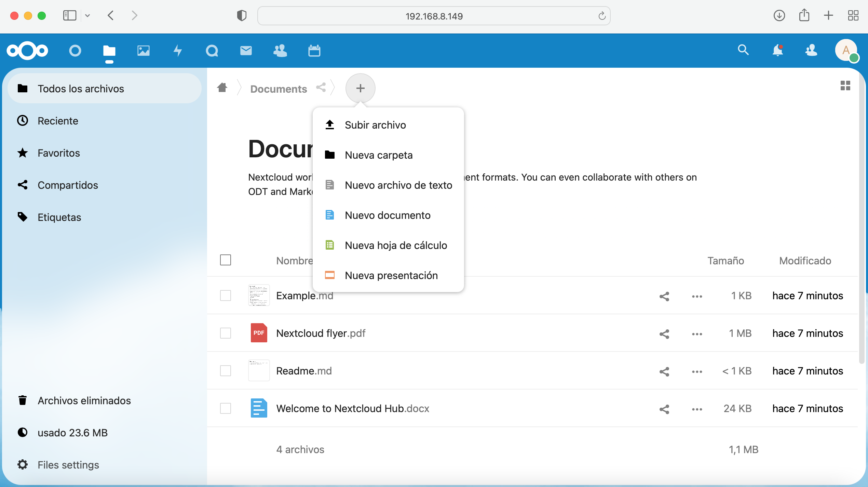This screenshot has width=868, height=487.
Task: Choose Nueva carpeta from menu
Action: tap(379, 155)
